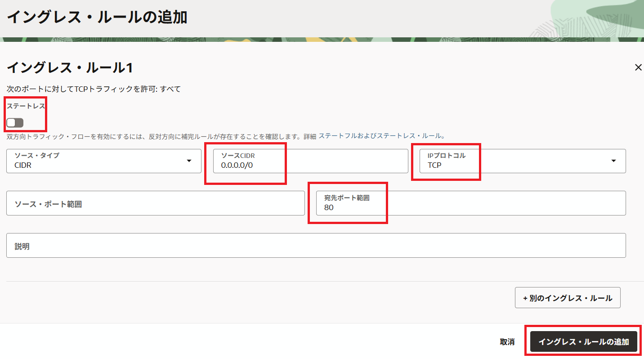Click the TCPトラフィックを許可 summary text

click(x=94, y=89)
